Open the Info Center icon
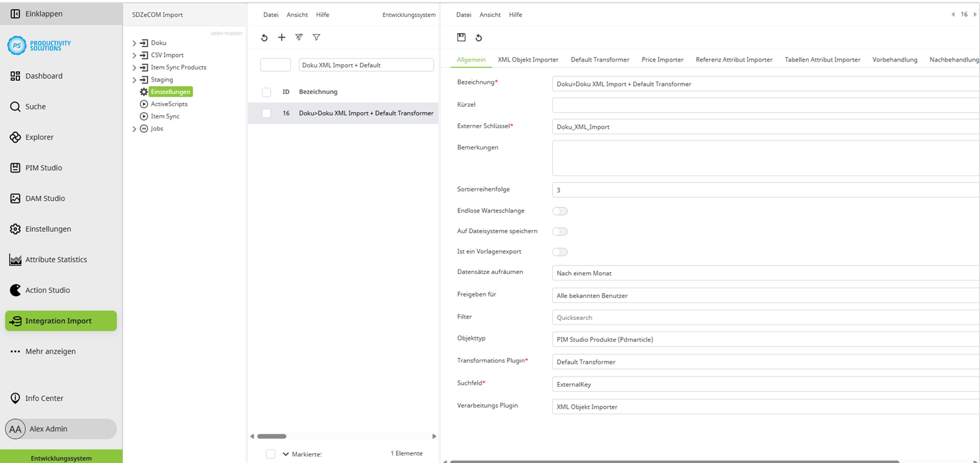Viewport: 980px width, 463px height. point(16,398)
